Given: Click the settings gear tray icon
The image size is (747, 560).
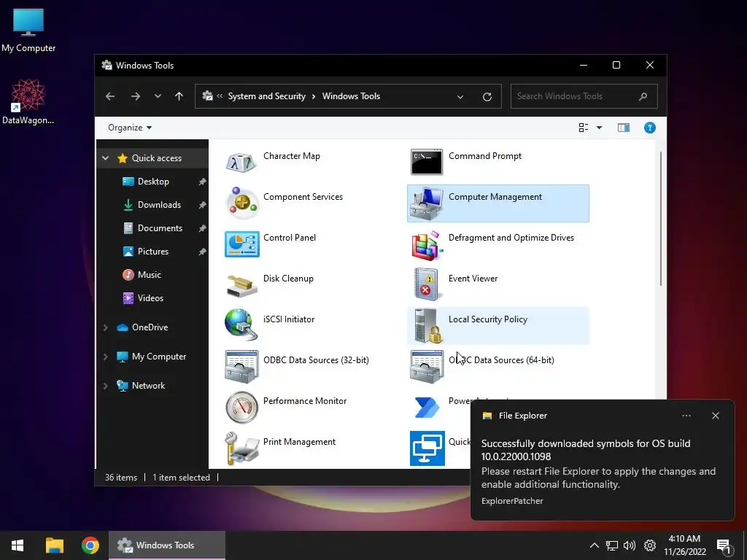Looking at the screenshot, I should [650, 545].
